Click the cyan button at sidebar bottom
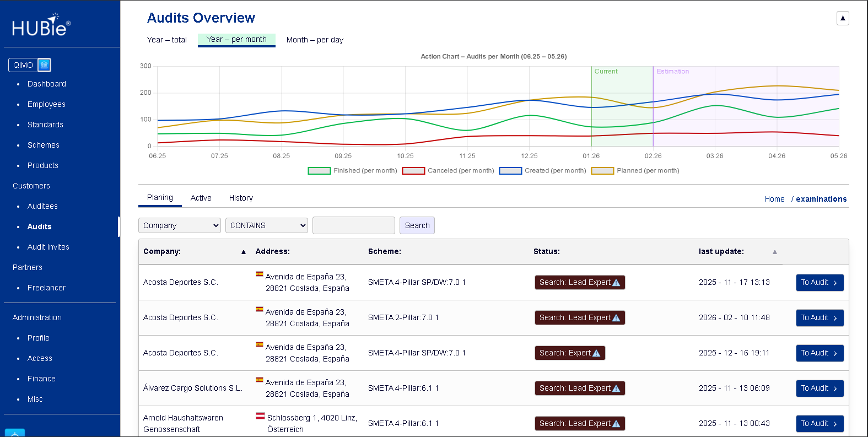The width and height of the screenshot is (868, 437). point(15,433)
